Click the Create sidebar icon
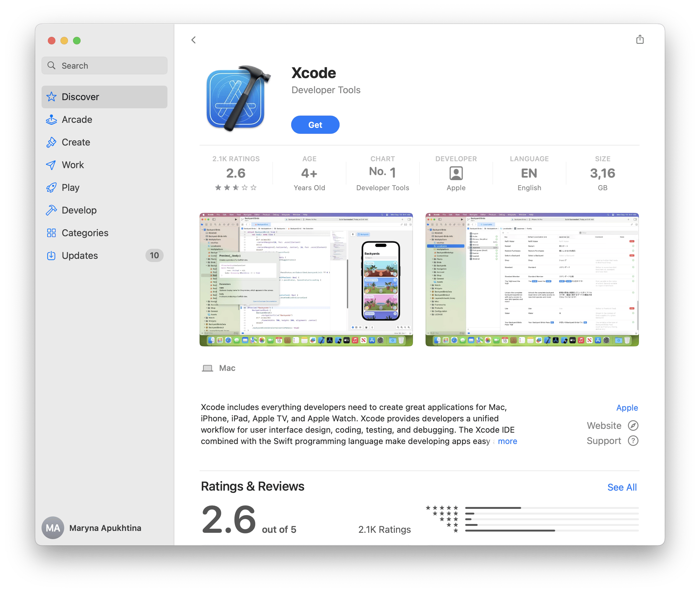Viewport: 700px width, 592px height. click(x=52, y=142)
